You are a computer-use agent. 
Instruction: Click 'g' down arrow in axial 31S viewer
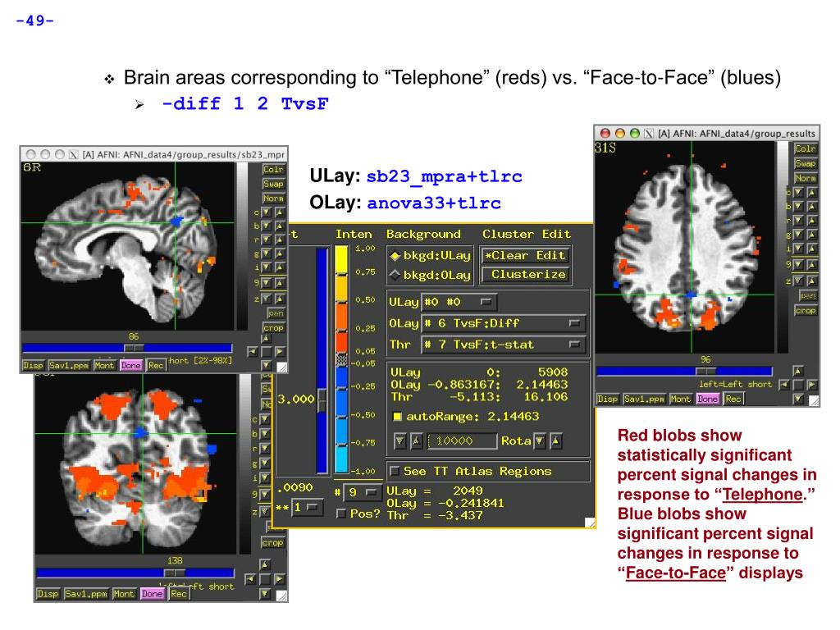pyautogui.click(x=798, y=235)
